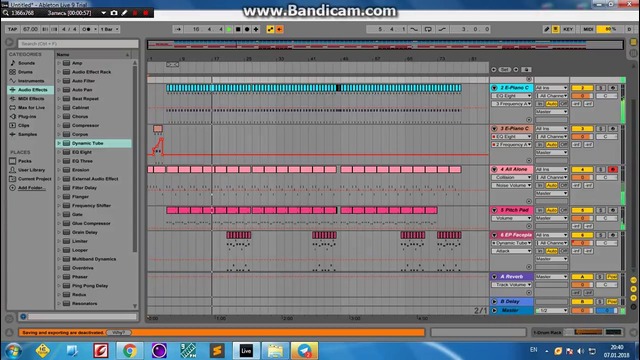This screenshot has width=640, height=360.
Task: Click the arrangement overview strip
Action: [385, 44]
